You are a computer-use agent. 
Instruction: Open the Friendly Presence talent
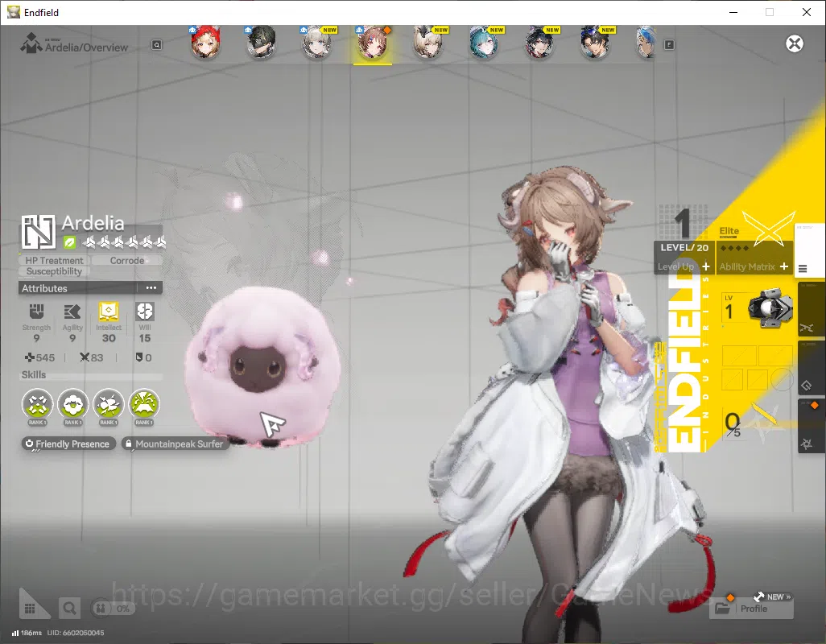pos(68,444)
